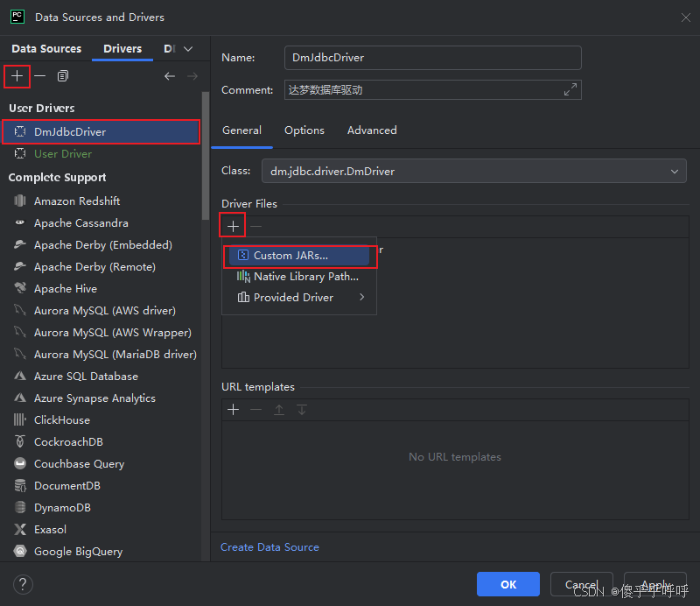
Task: Click the Google BigQuery icon
Action: coord(20,551)
